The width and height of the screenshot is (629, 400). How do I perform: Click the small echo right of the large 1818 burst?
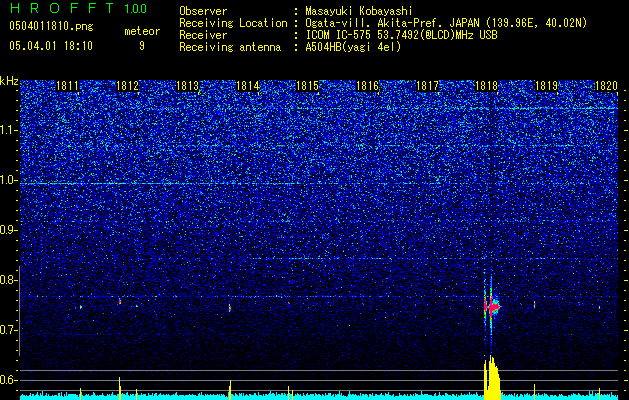tap(534, 305)
